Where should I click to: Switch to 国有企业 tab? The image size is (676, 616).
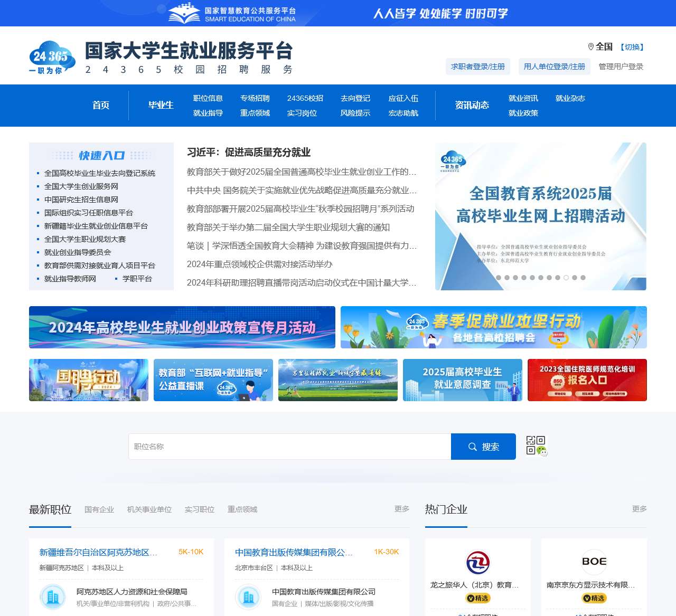click(x=99, y=509)
